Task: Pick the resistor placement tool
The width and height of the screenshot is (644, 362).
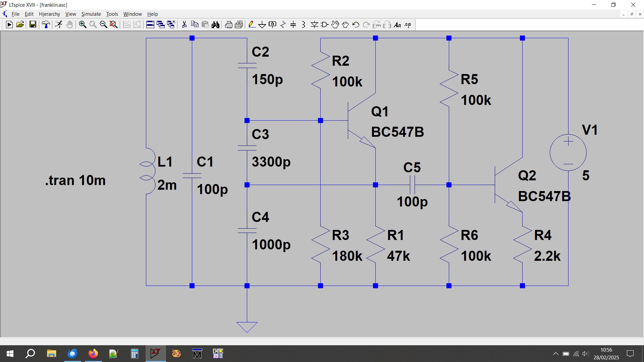Action: click(283, 24)
